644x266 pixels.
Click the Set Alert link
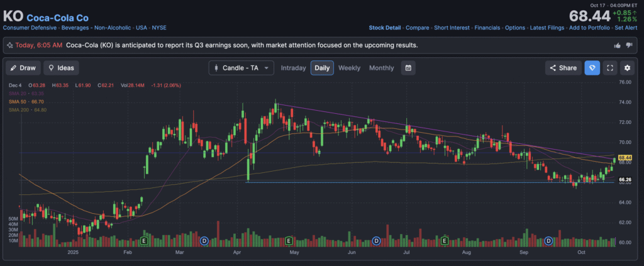(x=627, y=28)
